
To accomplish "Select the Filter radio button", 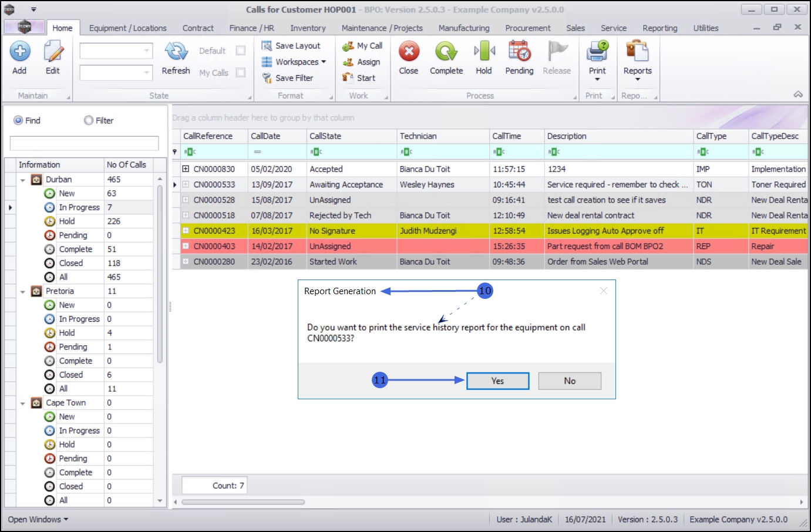I will tap(89, 120).
